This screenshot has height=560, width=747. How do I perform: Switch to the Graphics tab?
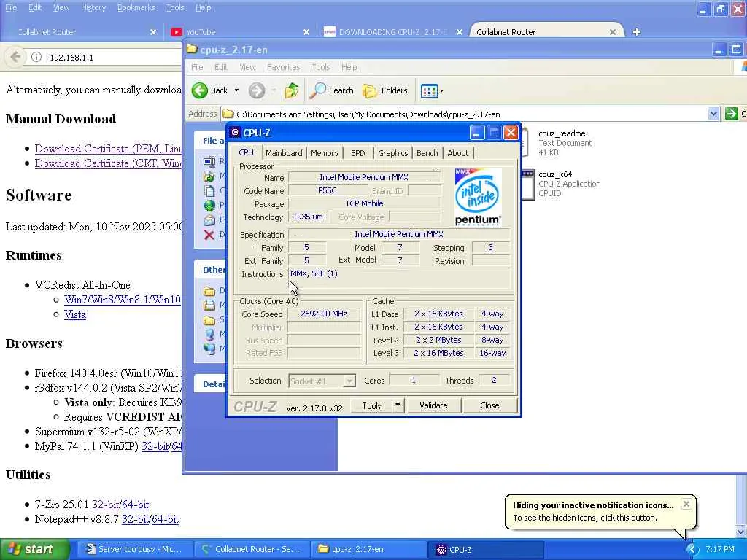pos(392,153)
